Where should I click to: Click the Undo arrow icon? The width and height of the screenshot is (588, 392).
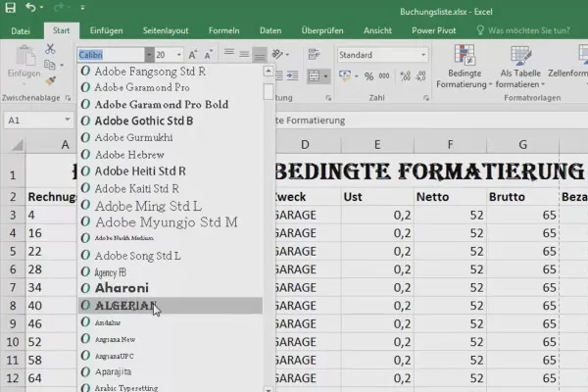[32, 9]
